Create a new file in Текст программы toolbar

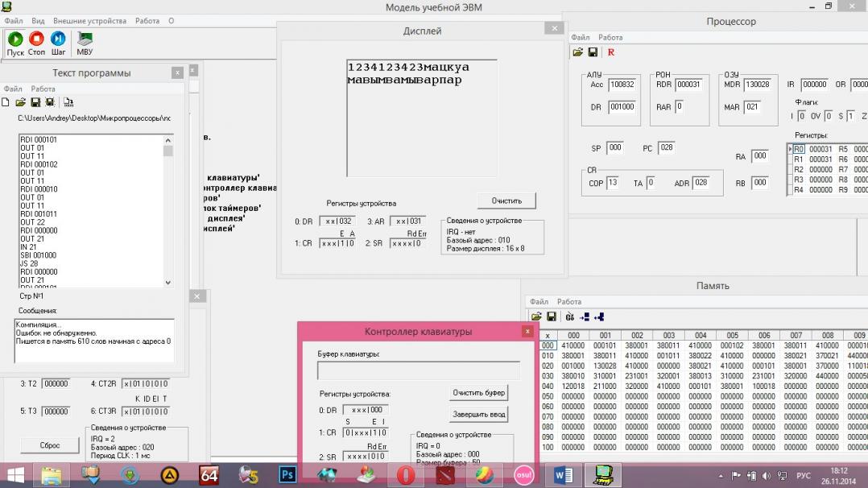pyautogui.click(x=6, y=102)
